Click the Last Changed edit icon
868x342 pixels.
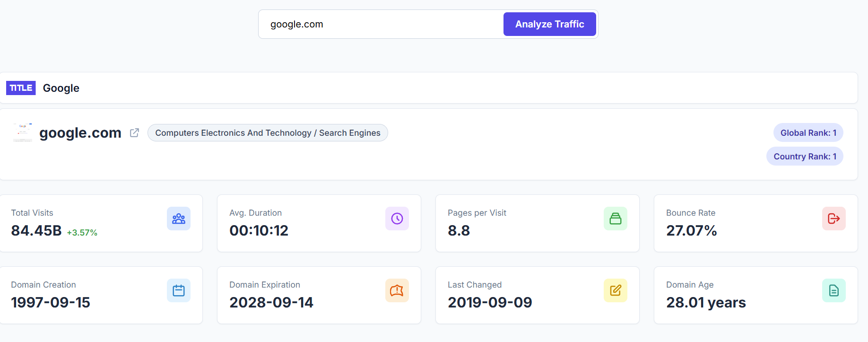point(616,290)
